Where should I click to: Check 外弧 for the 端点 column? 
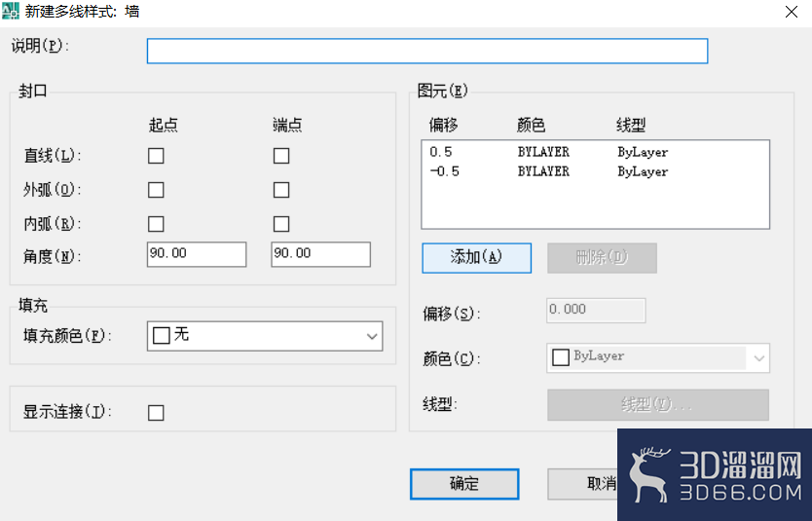point(281,190)
